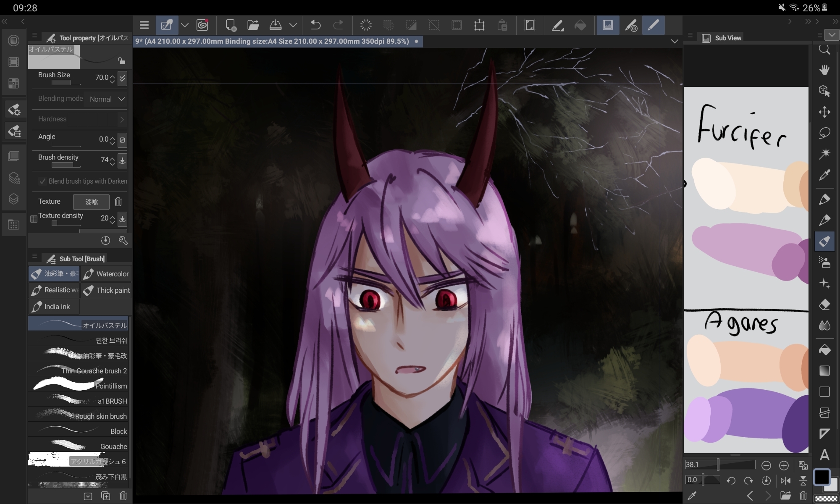This screenshot has width=840, height=504.
Task: Click the Save icon in toolbar
Action: pyautogui.click(x=276, y=25)
